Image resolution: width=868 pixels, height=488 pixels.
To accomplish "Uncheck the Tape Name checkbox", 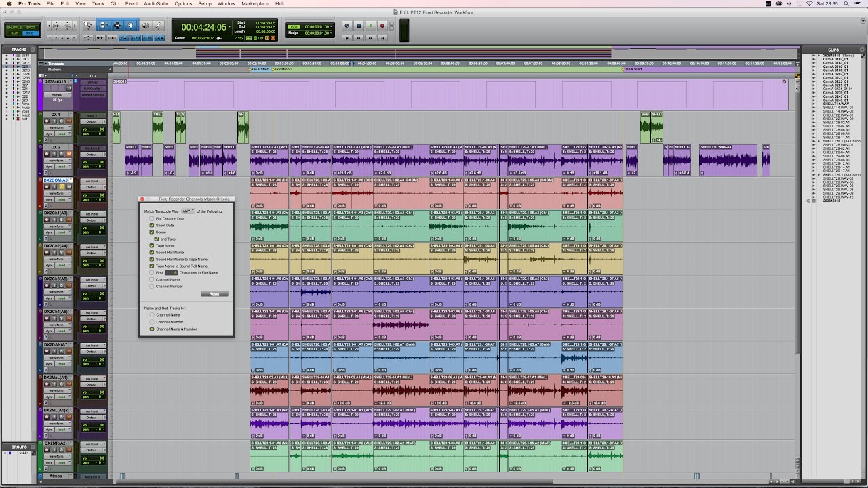I will coord(151,246).
